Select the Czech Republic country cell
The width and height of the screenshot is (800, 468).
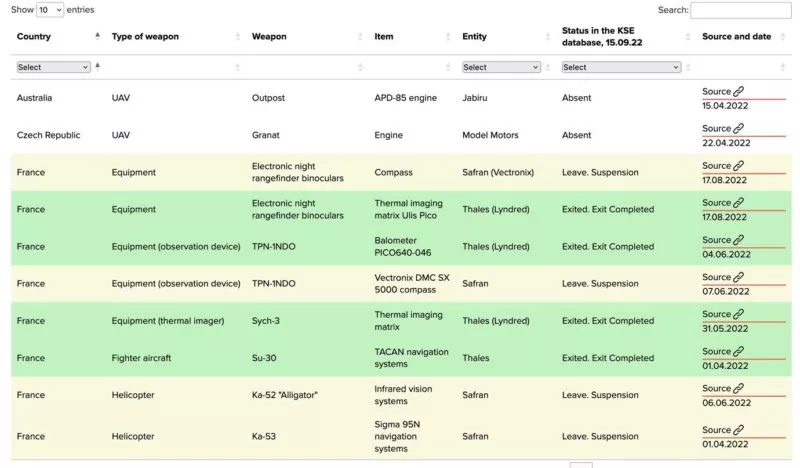click(48, 135)
